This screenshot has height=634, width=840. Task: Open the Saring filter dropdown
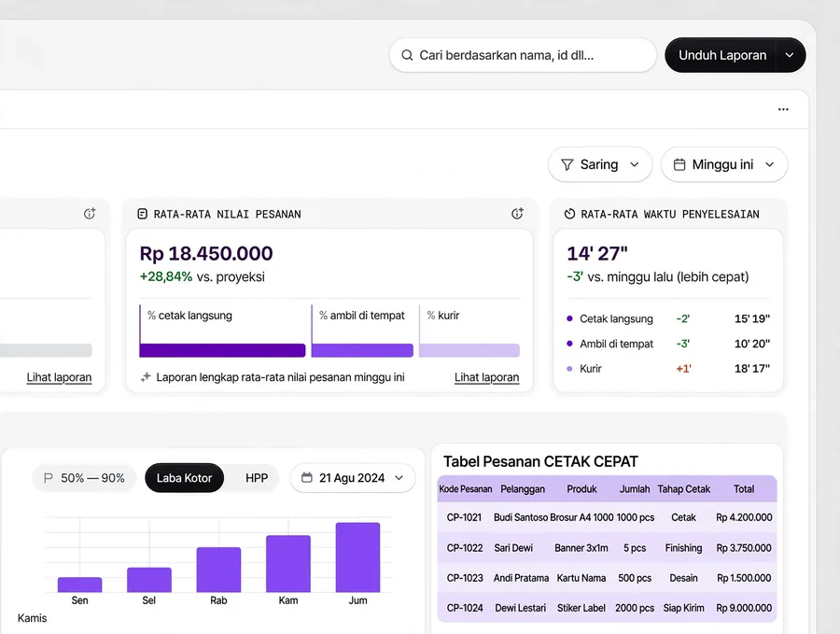click(x=600, y=164)
